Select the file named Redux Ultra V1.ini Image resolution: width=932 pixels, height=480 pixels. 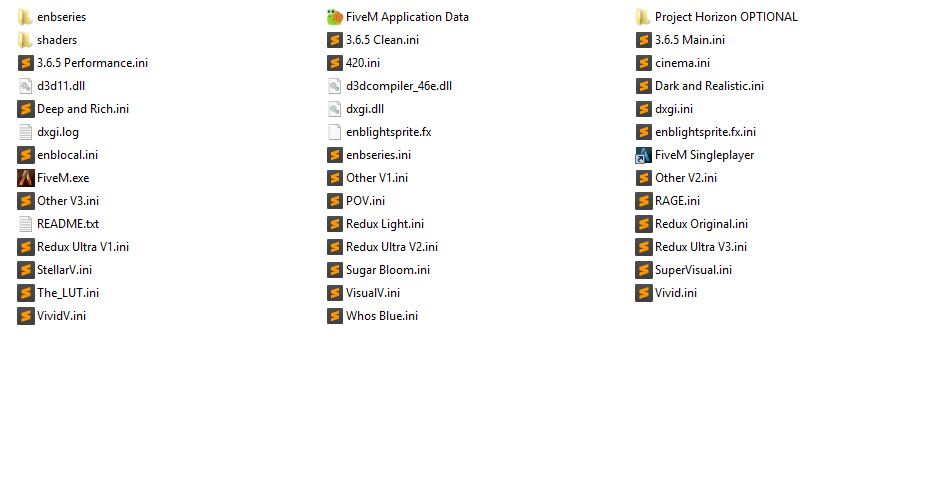[73, 247]
